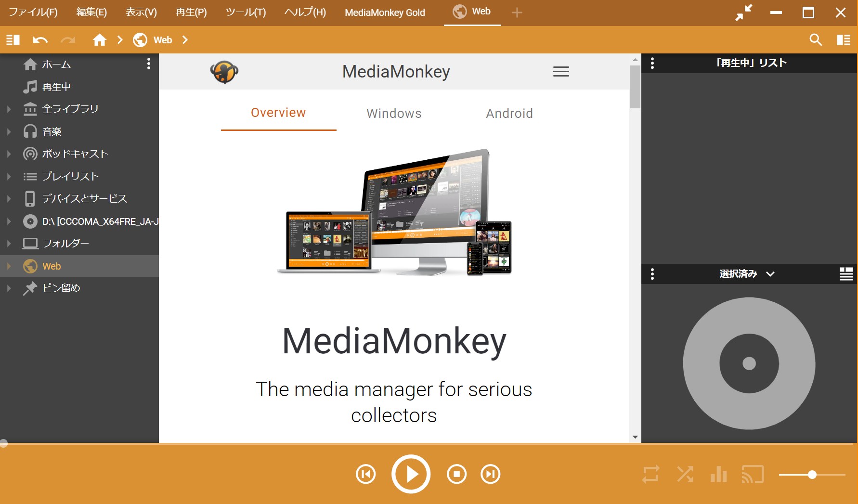Toggle right panel layout icon
858x504 pixels.
pos(844,40)
